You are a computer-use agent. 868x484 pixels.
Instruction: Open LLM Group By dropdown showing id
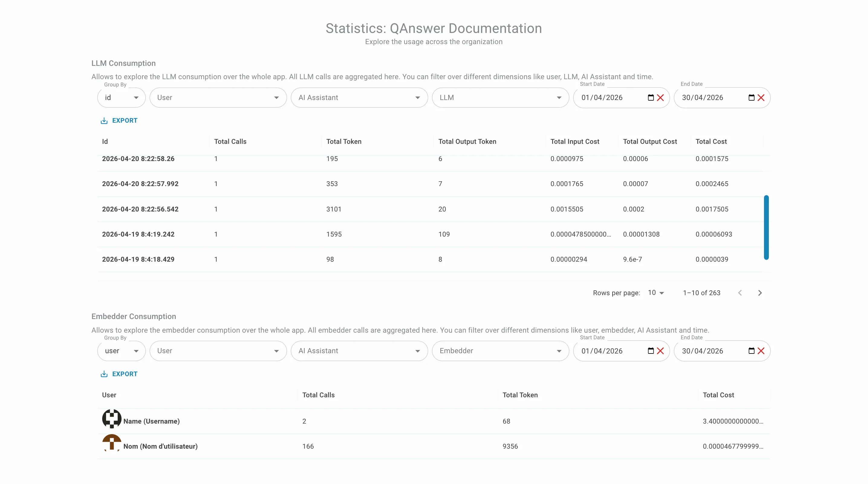pos(121,98)
